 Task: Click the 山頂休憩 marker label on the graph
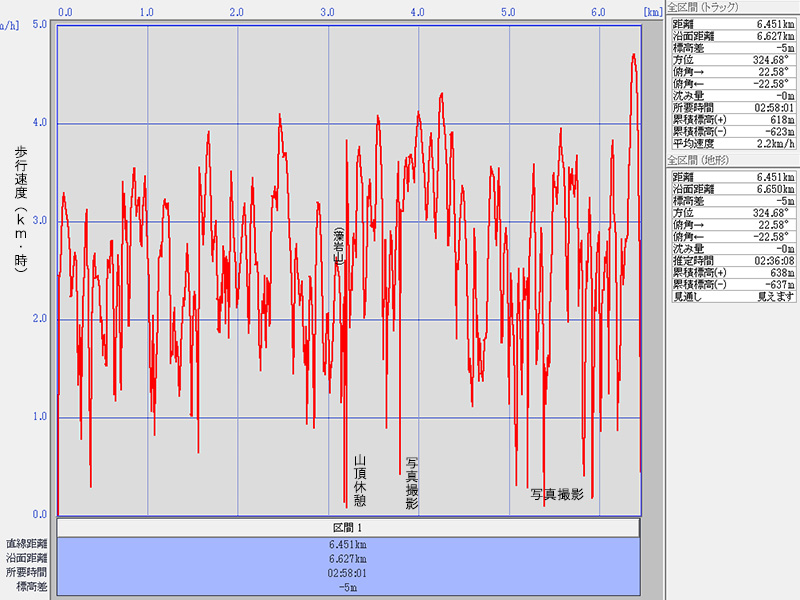pyautogui.click(x=360, y=480)
